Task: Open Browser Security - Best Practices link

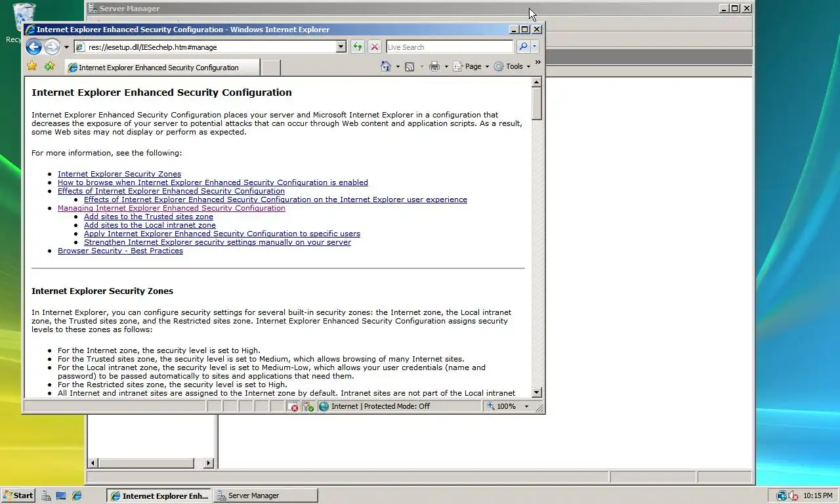Action: (x=120, y=251)
